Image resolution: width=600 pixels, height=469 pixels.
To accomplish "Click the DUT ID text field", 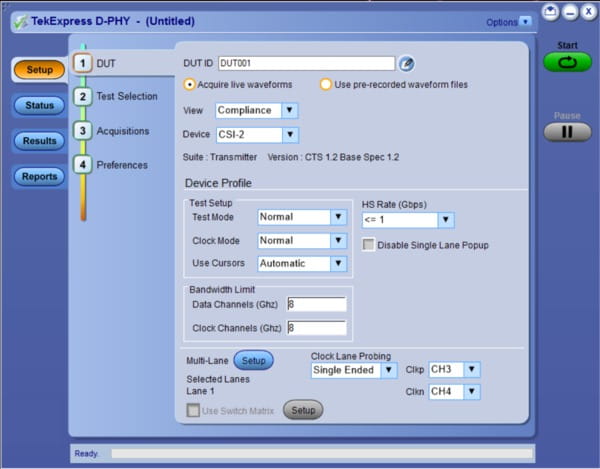I will [x=307, y=64].
